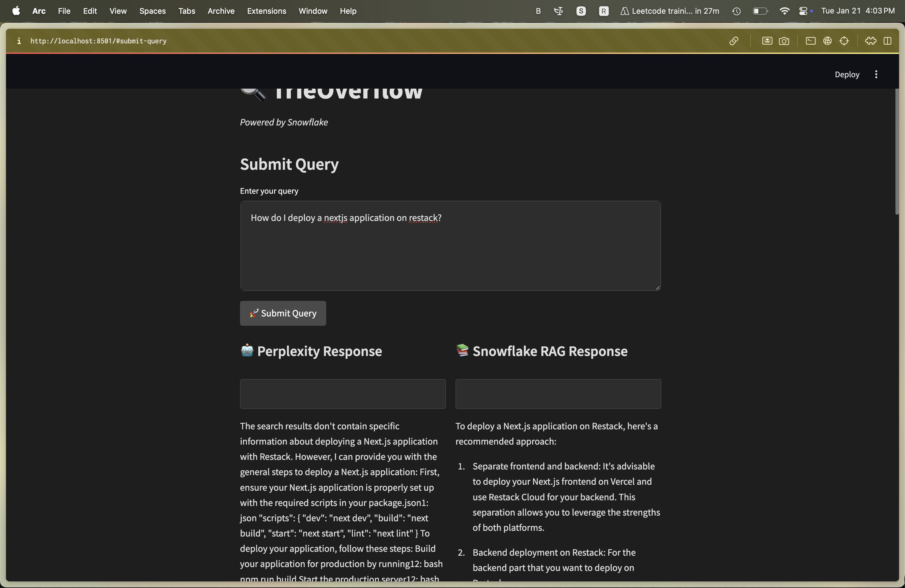Click the localhost URL in address bar
This screenshot has height=588, width=905.
98,41
